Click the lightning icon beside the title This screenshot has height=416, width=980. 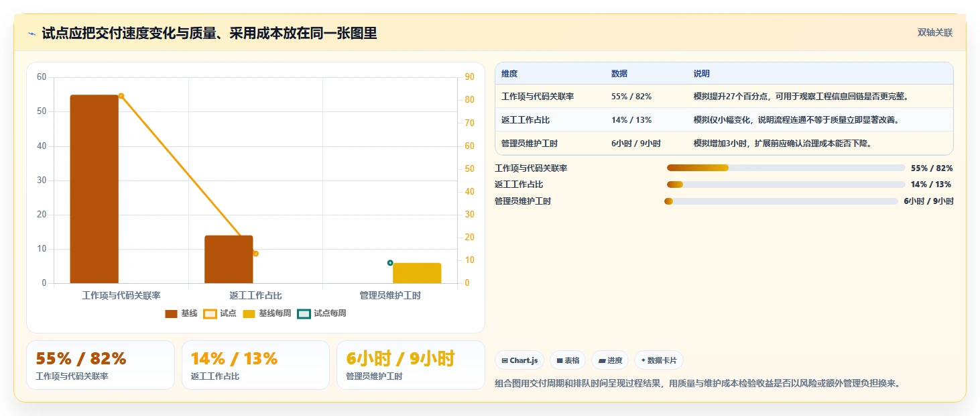click(32, 34)
